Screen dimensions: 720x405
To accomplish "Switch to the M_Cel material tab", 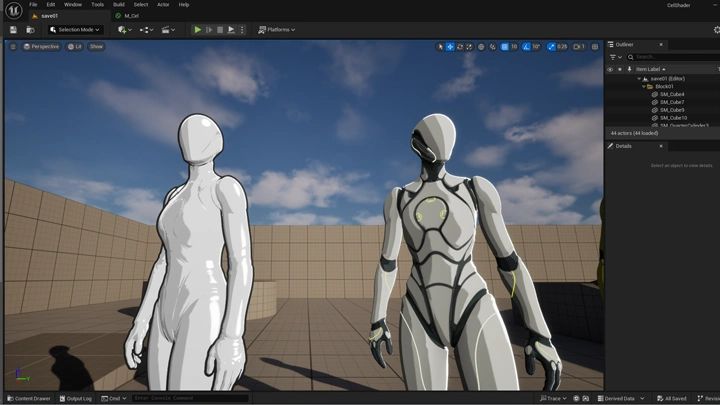I will coord(132,16).
